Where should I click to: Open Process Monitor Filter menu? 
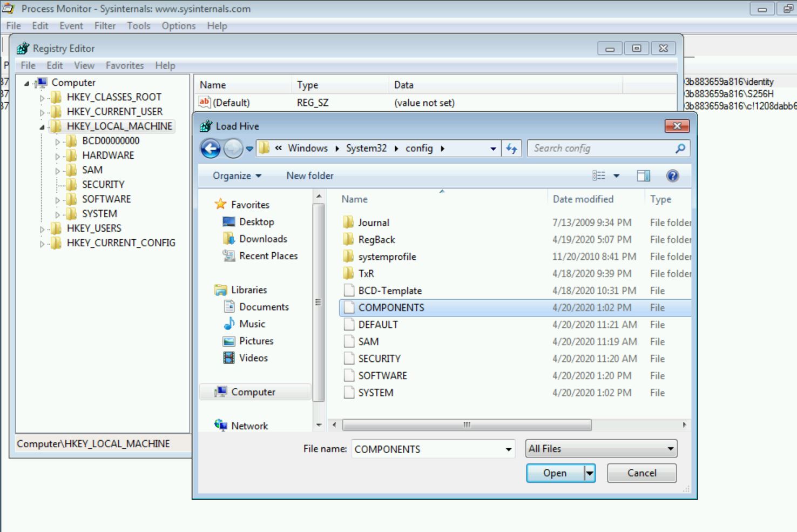[105, 25]
